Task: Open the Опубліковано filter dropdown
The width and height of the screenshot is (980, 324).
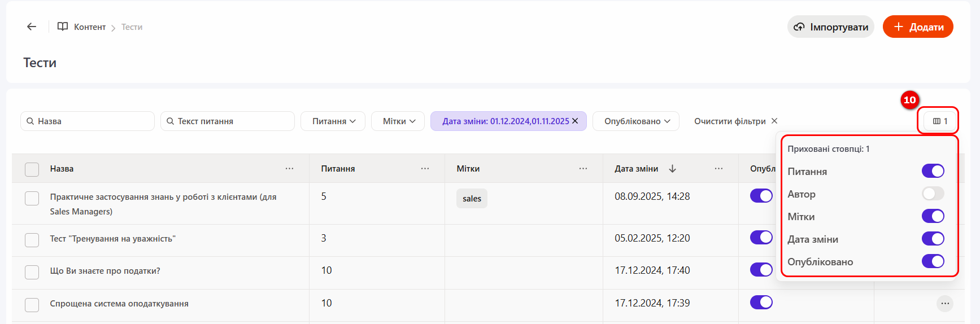Action: point(636,121)
